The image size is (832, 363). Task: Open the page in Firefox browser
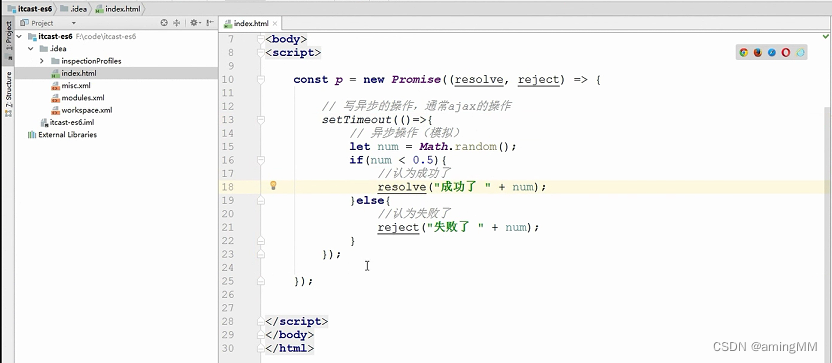[x=758, y=53]
